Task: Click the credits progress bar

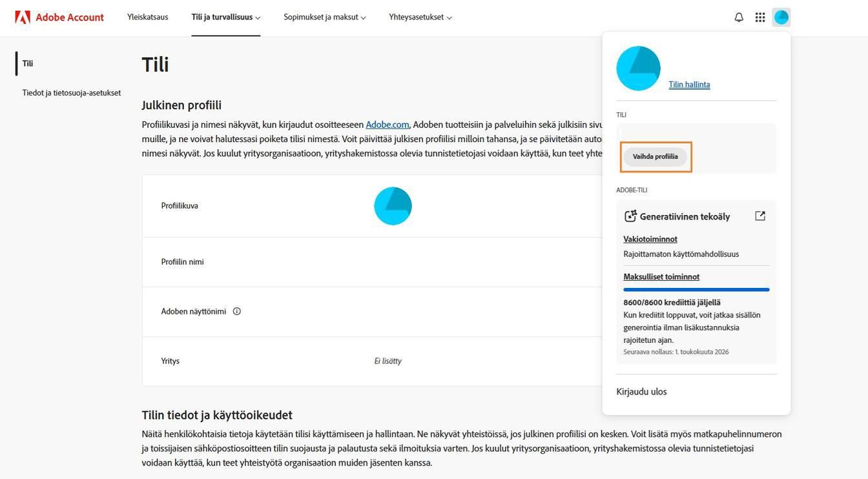Action: (x=696, y=290)
